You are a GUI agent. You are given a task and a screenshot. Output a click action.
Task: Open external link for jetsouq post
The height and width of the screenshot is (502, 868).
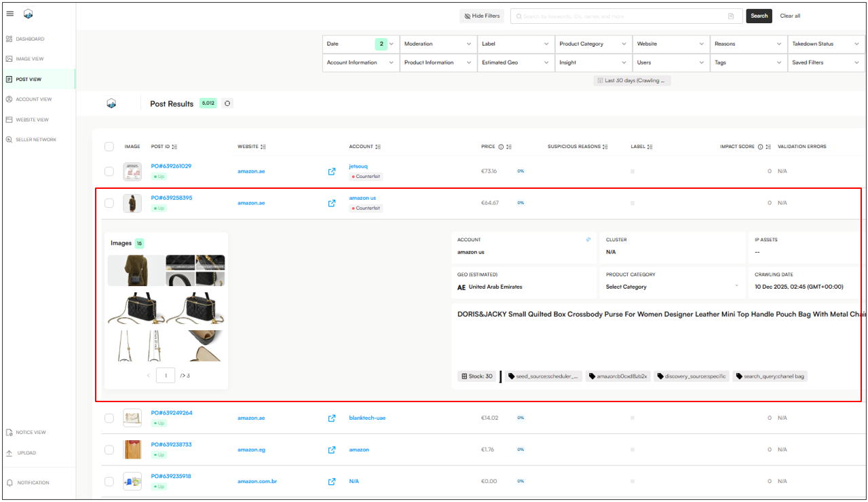pyautogui.click(x=332, y=171)
